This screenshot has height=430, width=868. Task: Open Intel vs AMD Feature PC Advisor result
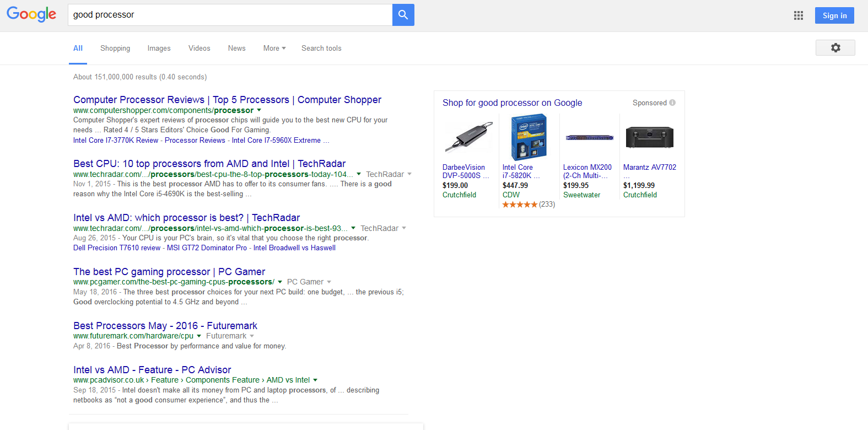pyautogui.click(x=152, y=370)
